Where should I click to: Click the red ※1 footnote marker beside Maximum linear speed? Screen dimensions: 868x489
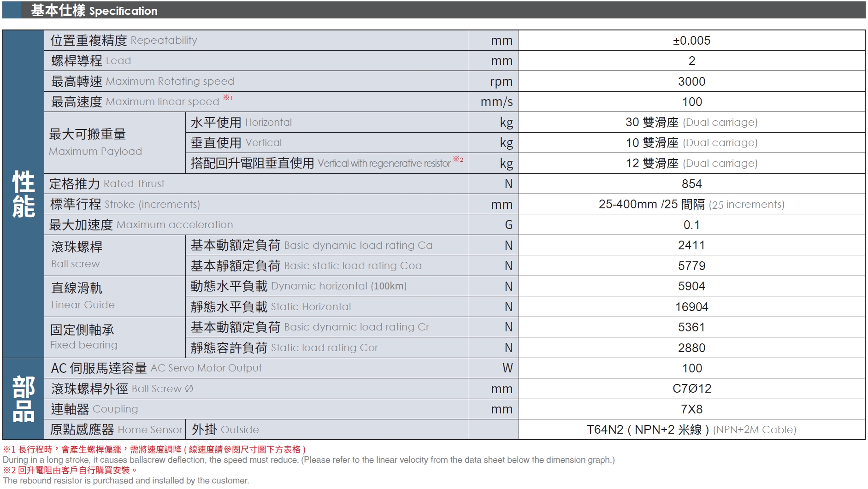(x=228, y=98)
